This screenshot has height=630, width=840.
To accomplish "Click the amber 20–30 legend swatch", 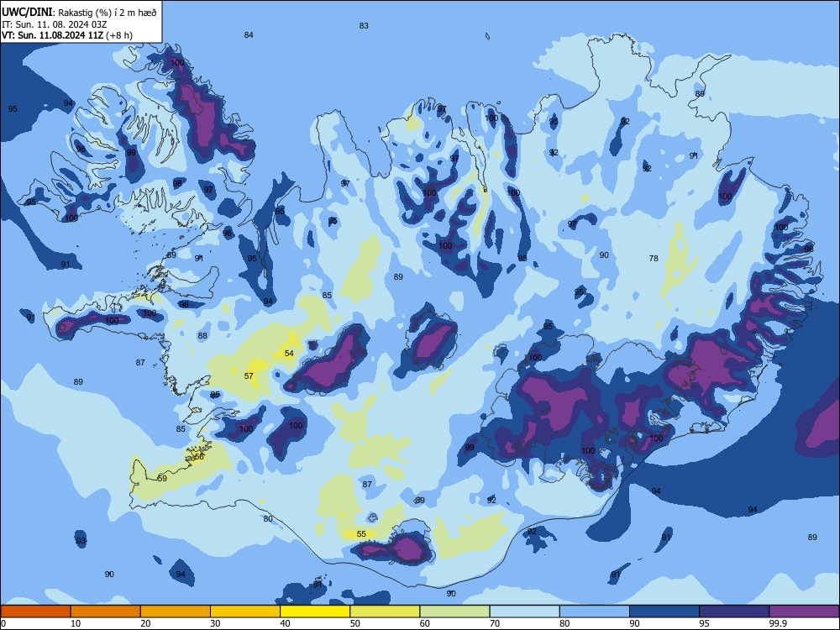I will click(x=176, y=612).
